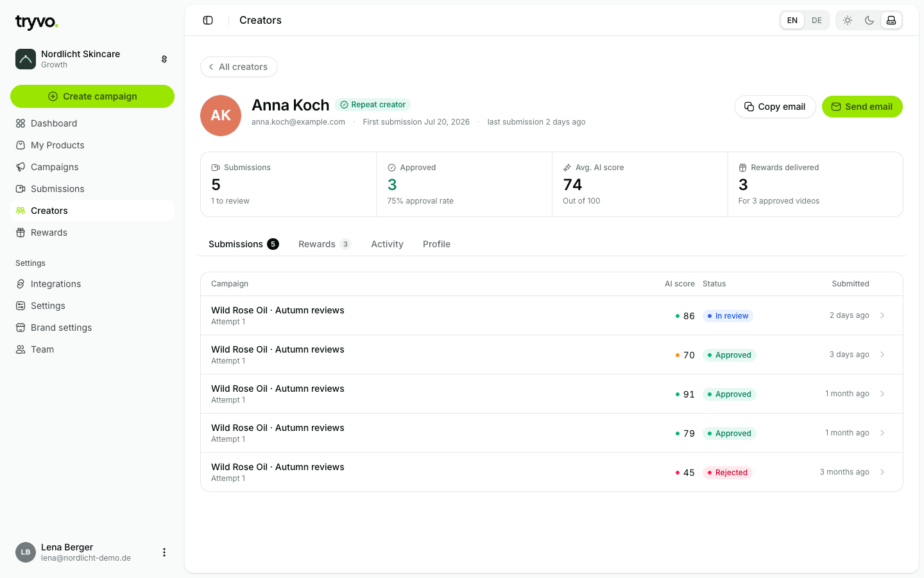Select system theme monitor icon
This screenshot has height=578, width=924.
pyautogui.click(x=891, y=21)
